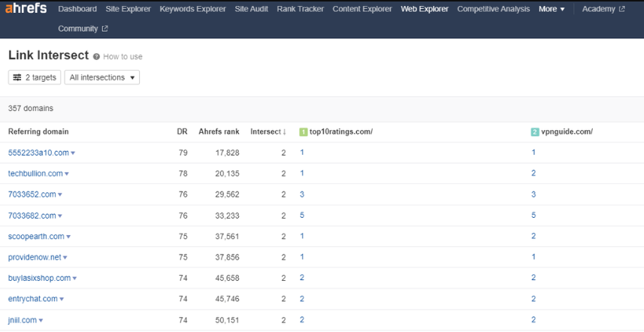This screenshot has width=644, height=332.
Task: Sort by Intersect column header
Action: tap(268, 131)
